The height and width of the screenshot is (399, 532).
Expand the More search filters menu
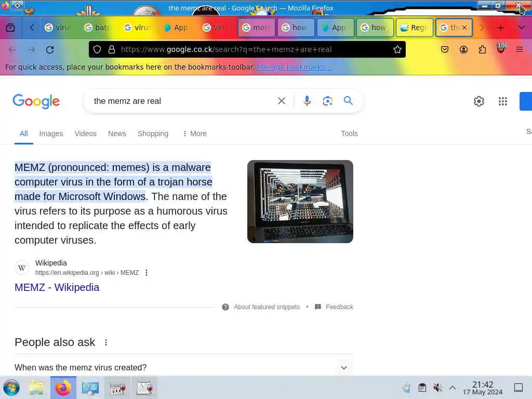click(195, 134)
